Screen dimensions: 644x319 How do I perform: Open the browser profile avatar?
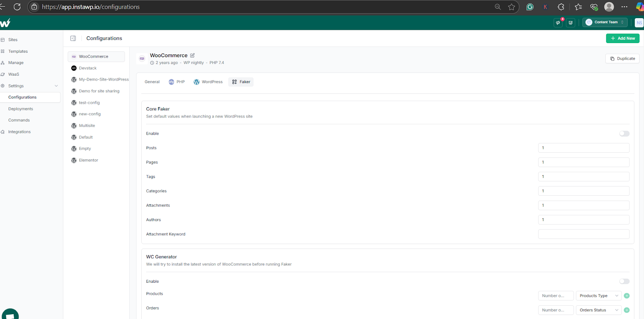609,7
